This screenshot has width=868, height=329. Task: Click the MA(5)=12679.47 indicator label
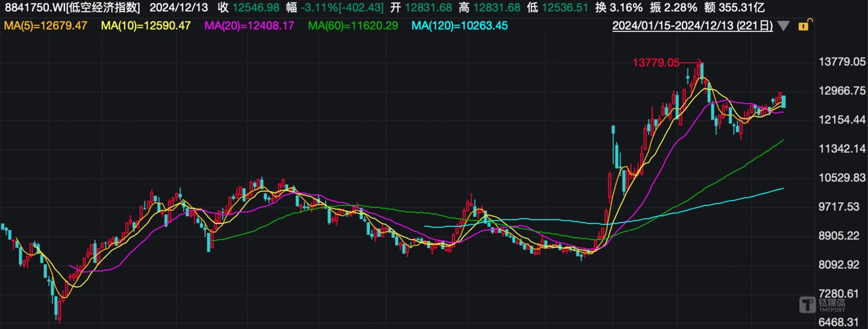coord(45,26)
